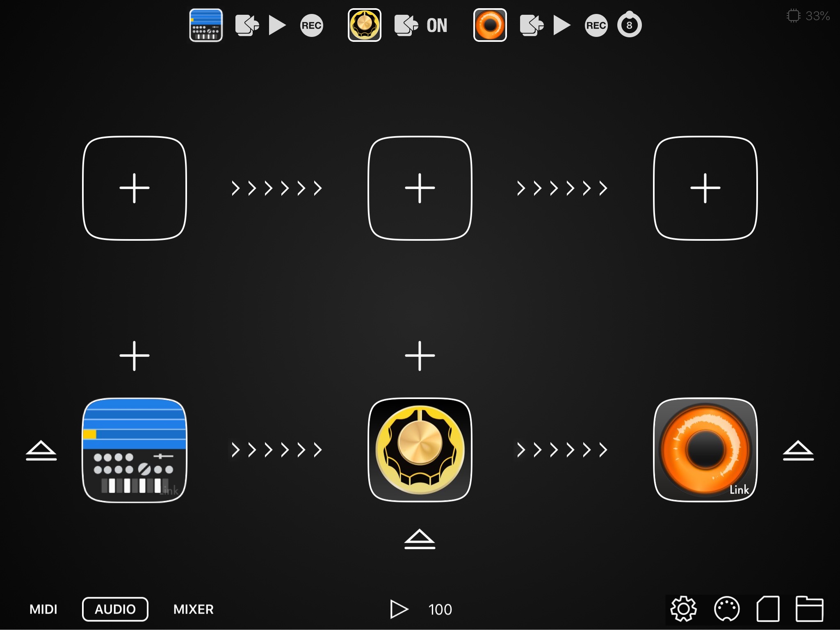Image resolution: width=840 pixels, height=630 pixels.
Task: Eject the sequencer input app
Action: click(41, 450)
